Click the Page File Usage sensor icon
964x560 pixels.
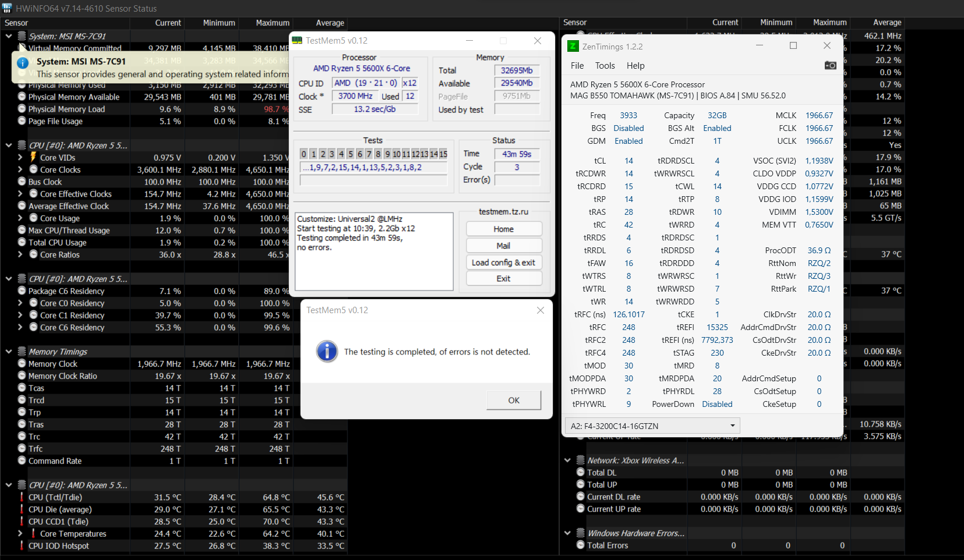(x=22, y=120)
